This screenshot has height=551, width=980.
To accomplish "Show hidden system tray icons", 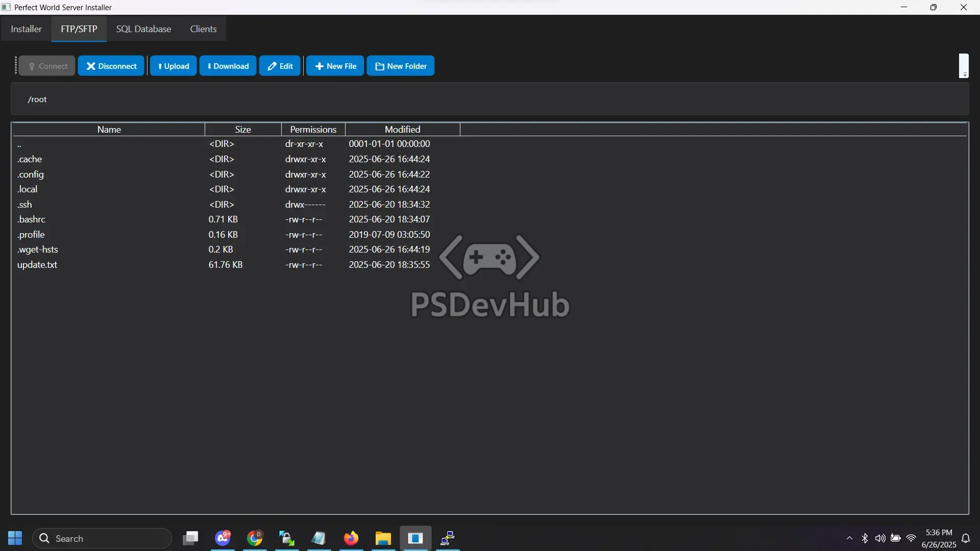I will click(849, 538).
